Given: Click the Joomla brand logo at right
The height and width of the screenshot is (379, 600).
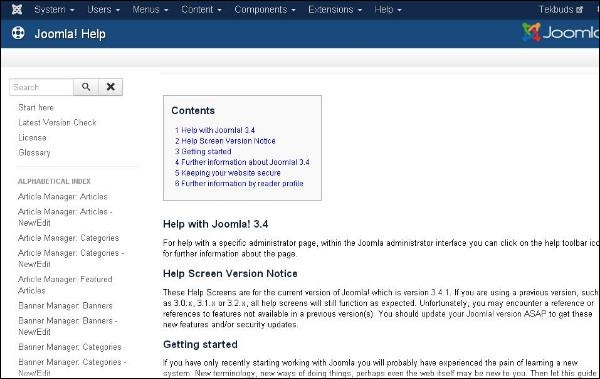Looking at the screenshot, I should pos(561,33).
